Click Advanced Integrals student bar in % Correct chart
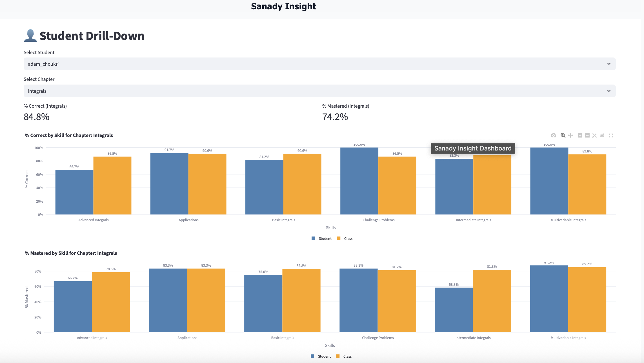 pos(74,192)
